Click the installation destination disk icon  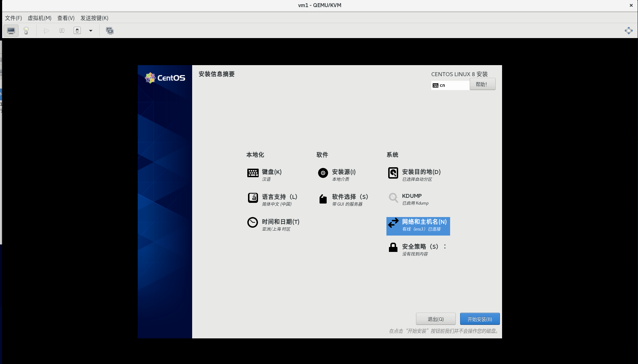coord(393,173)
